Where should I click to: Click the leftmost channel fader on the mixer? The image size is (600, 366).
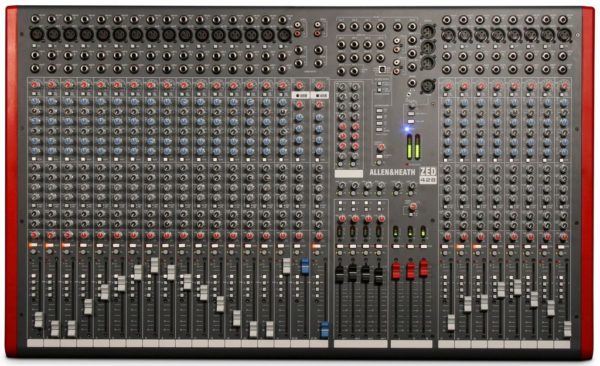point(39,320)
